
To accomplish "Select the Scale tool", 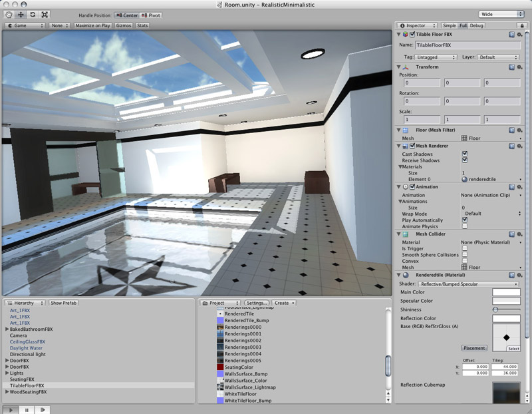I will pyautogui.click(x=45, y=13).
